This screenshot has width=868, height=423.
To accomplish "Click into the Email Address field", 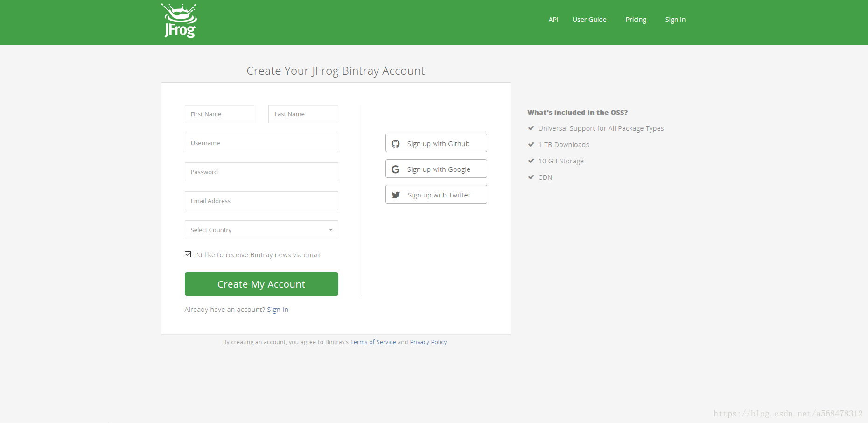I will coord(261,201).
